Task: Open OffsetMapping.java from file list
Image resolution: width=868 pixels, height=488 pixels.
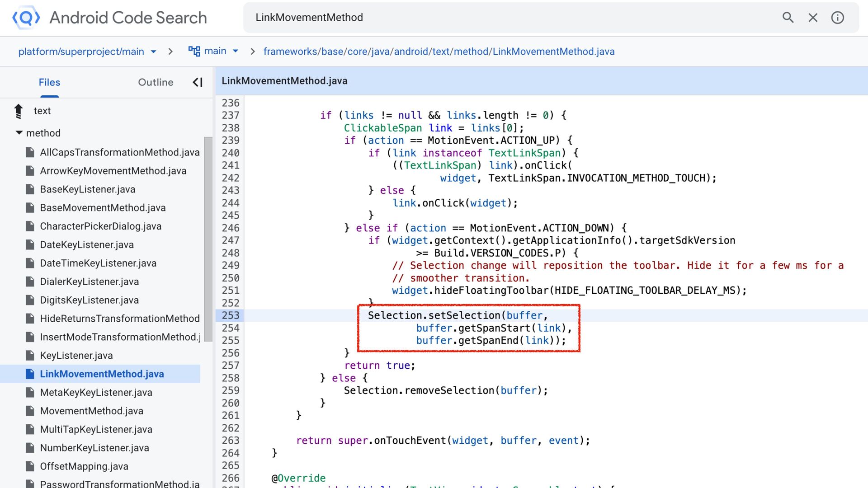Action: coord(84,466)
